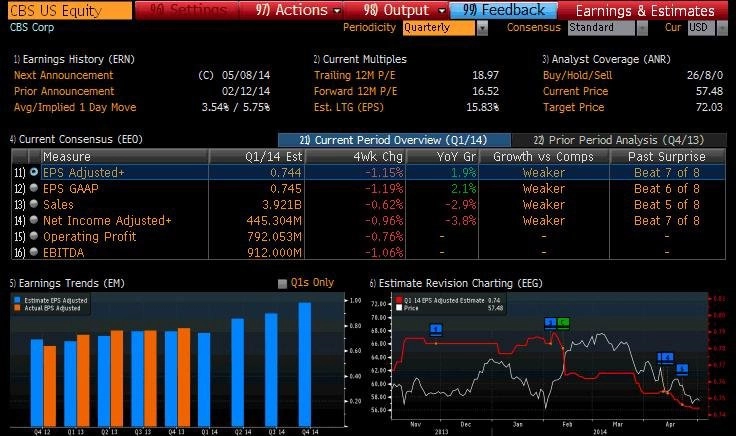Open the 98) Output menu
Image resolution: width=736 pixels, height=436 pixels.
tap(396, 10)
